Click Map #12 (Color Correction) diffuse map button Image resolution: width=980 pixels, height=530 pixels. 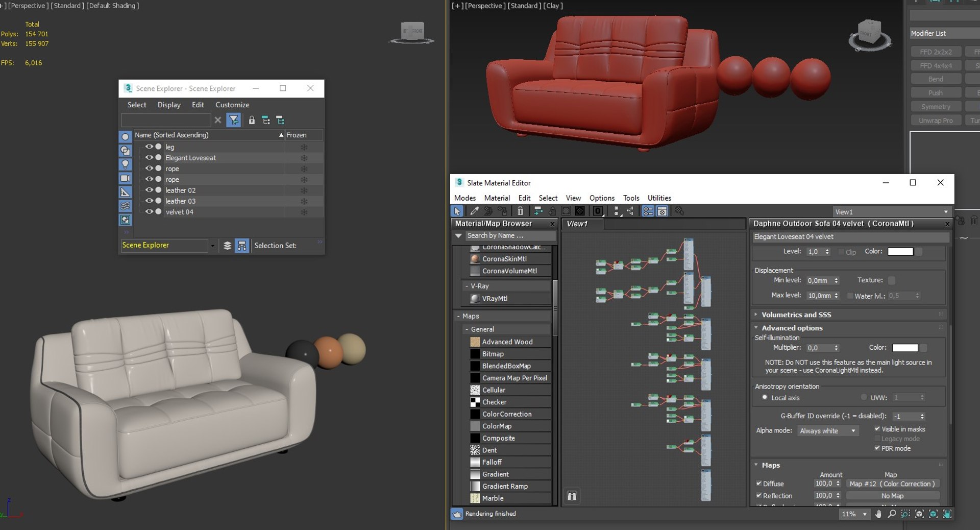click(892, 484)
